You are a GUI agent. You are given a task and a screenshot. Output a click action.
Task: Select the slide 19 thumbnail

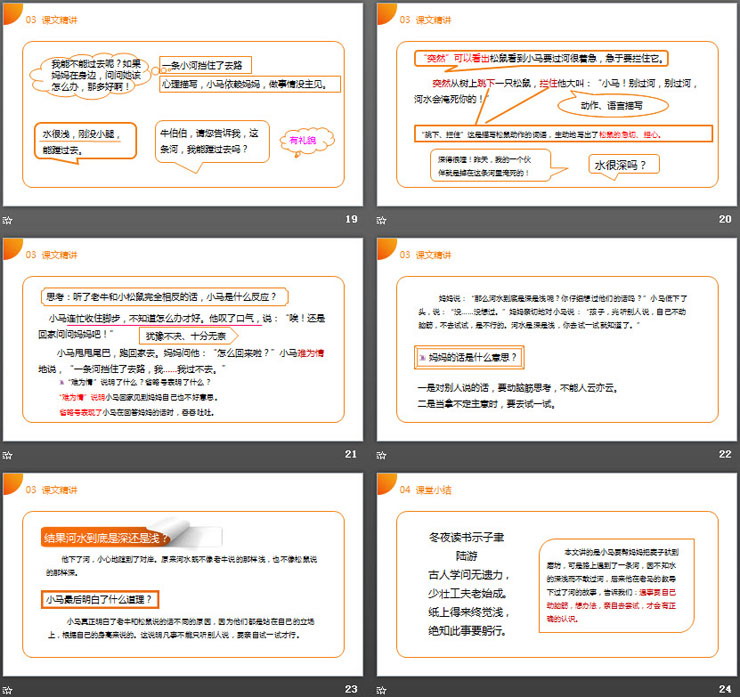pos(183,105)
